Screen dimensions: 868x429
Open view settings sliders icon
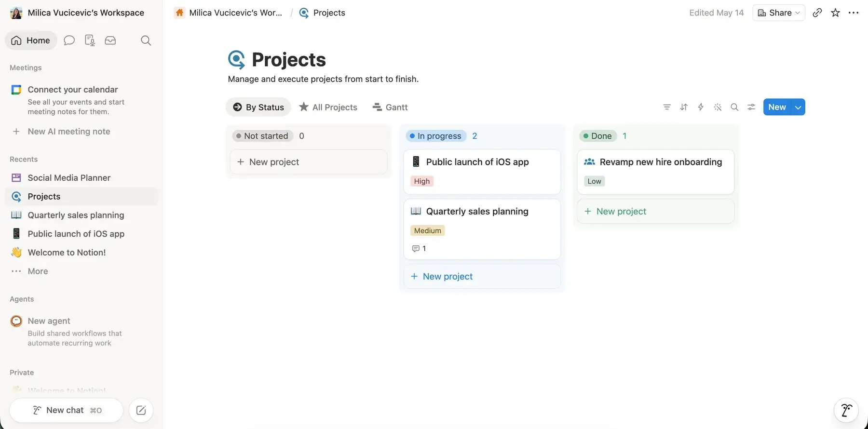pyautogui.click(x=751, y=107)
